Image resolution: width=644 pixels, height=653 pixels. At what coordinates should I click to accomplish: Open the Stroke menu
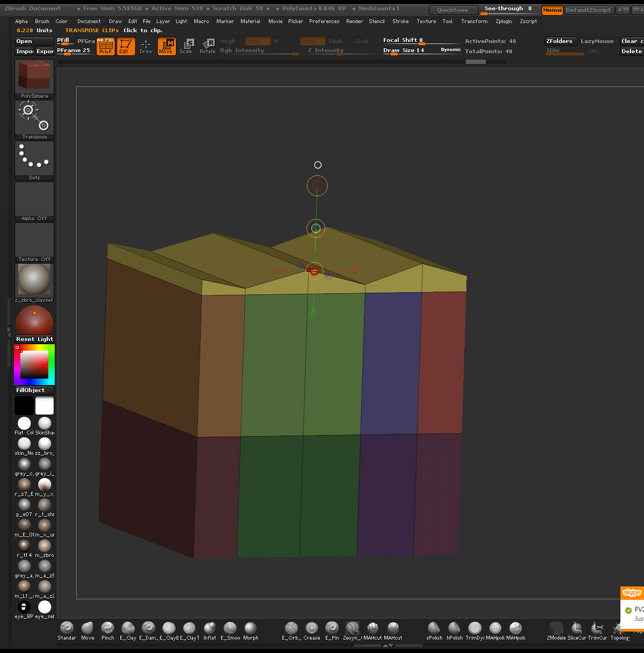(400, 21)
